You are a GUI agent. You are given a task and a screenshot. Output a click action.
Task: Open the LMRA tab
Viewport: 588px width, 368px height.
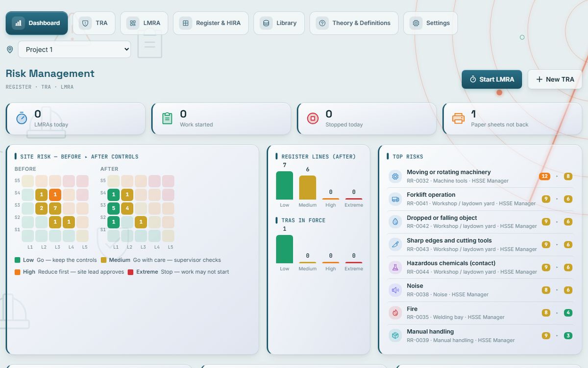tap(144, 23)
